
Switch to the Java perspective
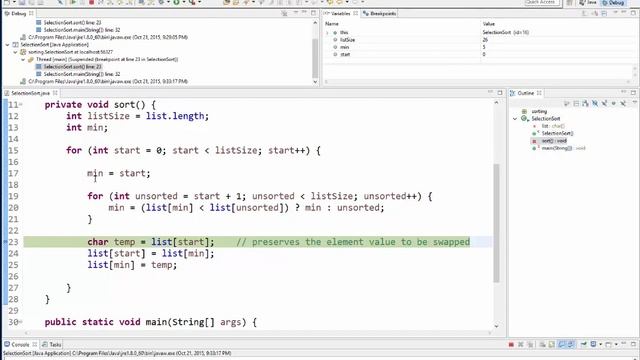(588, 2)
